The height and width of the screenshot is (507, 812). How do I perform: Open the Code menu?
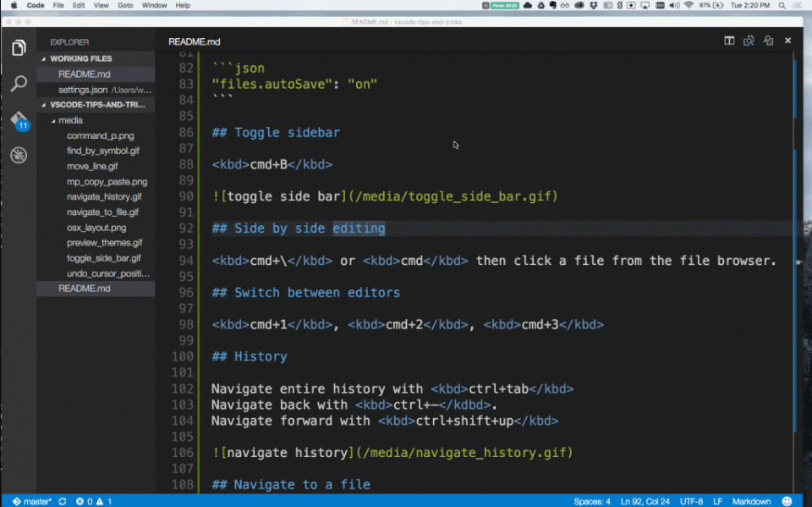point(36,5)
